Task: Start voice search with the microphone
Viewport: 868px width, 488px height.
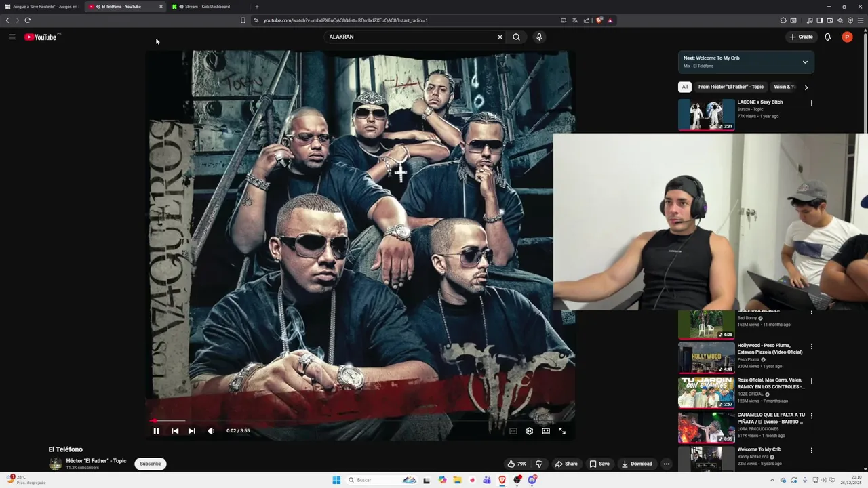Action: (539, 37)
